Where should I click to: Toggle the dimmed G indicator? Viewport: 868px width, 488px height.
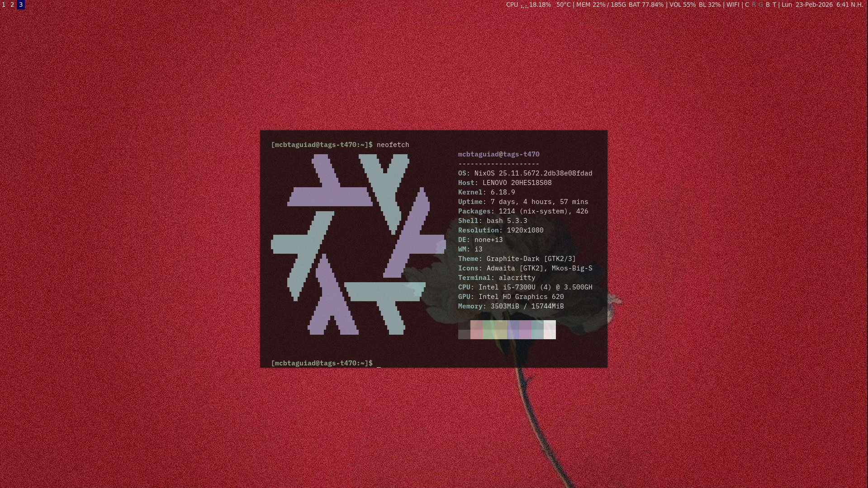coord(760,5)
